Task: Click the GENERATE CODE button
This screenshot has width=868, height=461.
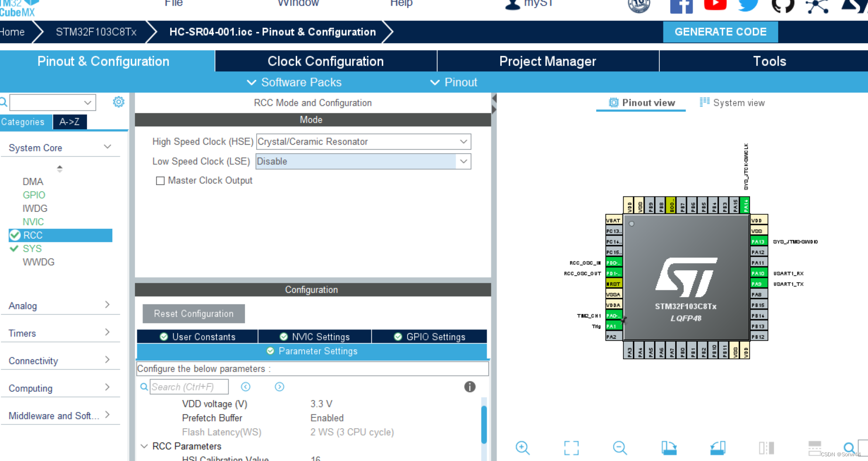Action: click(720, 32)
